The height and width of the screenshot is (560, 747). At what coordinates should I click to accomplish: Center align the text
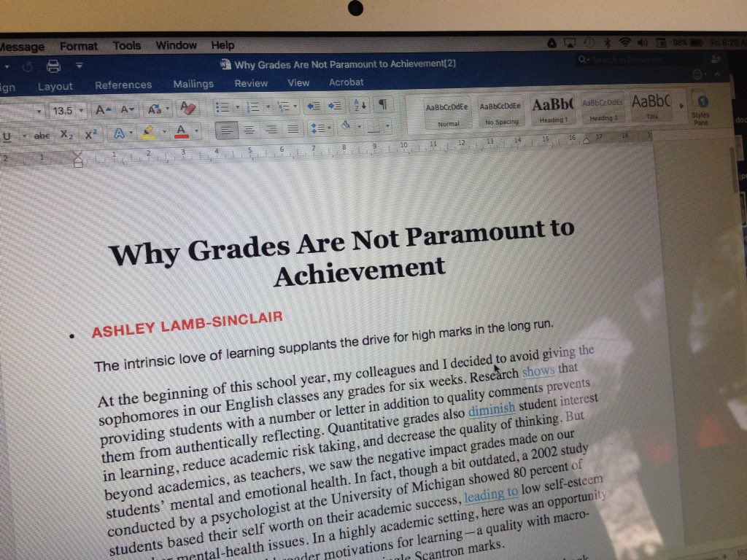(249, 130)
